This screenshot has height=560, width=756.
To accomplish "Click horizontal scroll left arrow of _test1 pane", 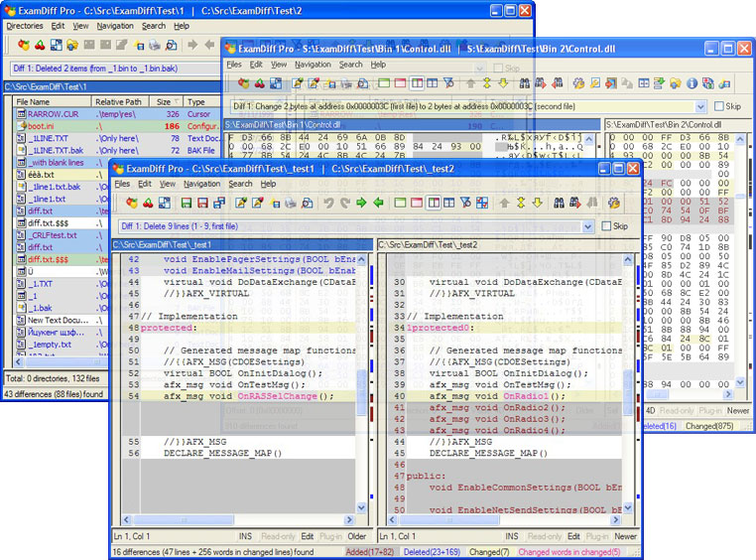I will pos(127,520).
